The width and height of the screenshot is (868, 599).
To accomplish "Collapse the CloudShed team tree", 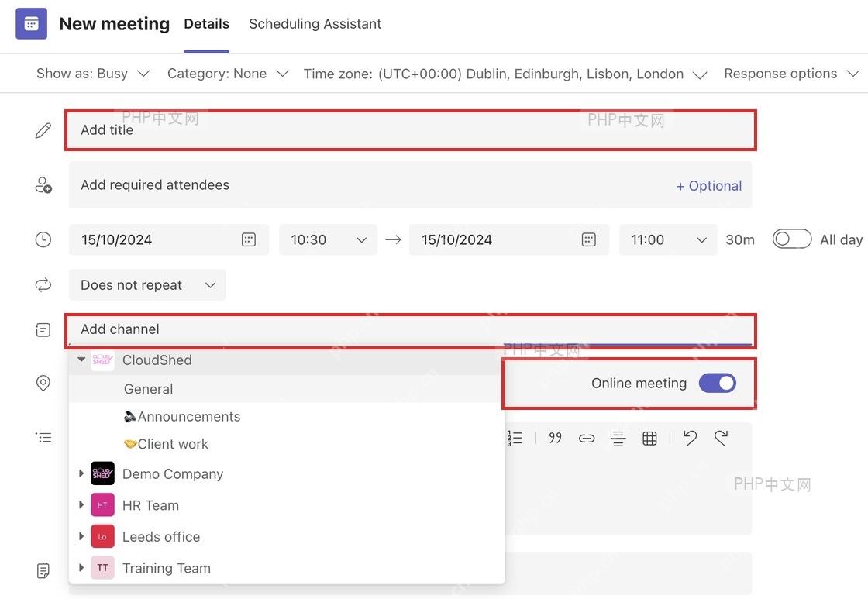I will (81, 360).
